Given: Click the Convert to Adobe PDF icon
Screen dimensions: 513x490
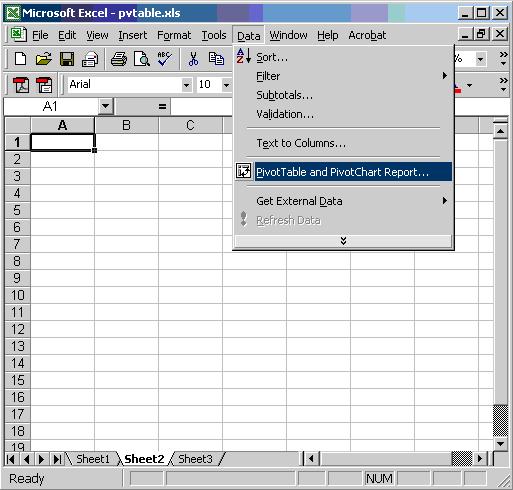Looking at the screenshot, I should [x=21, y=85].
